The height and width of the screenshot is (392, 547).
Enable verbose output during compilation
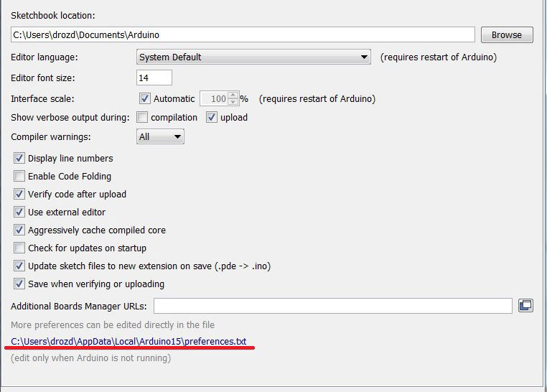click(x=142, y=117)
